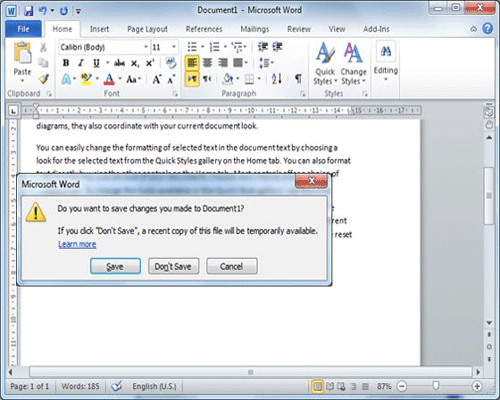Toggle Show/Hide paragraph marks

coord(298,79)
